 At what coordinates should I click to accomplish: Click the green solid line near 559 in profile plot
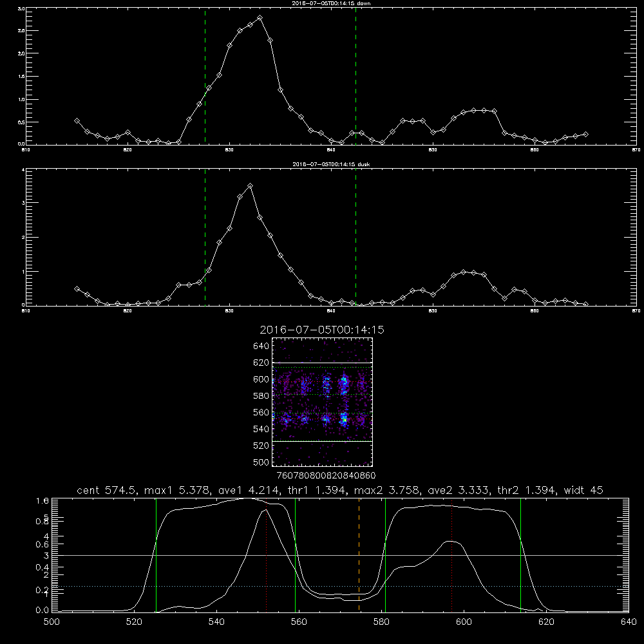click(296, 555)
